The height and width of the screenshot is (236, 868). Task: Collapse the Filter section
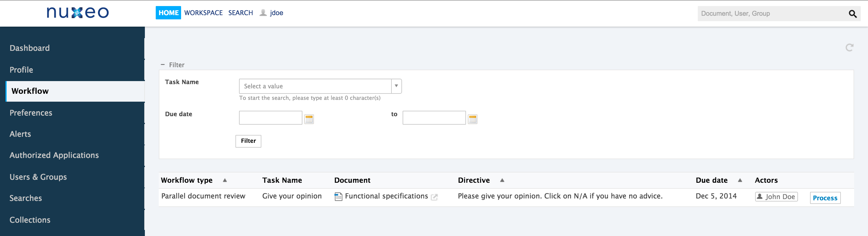tap(163, 64)
